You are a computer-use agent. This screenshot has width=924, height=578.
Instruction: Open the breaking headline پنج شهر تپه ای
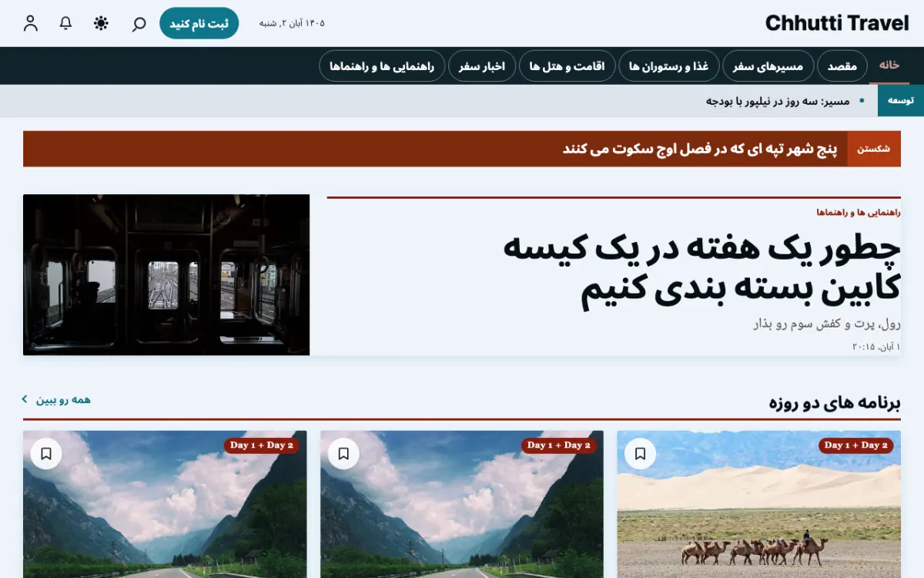coord(700,149)
